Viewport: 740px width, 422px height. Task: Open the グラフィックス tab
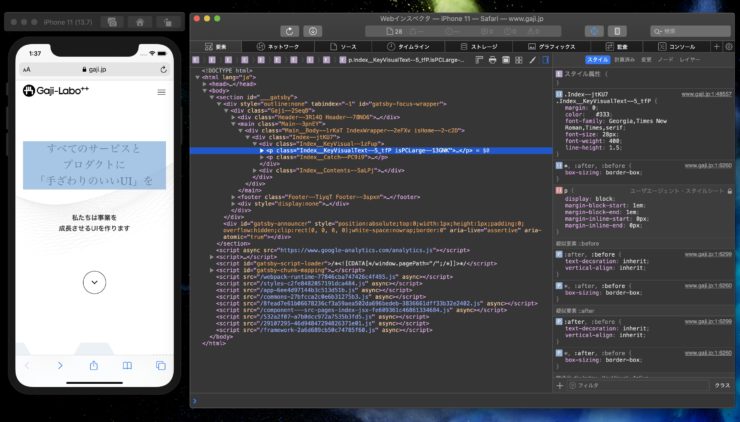click(x=551, y=47)
